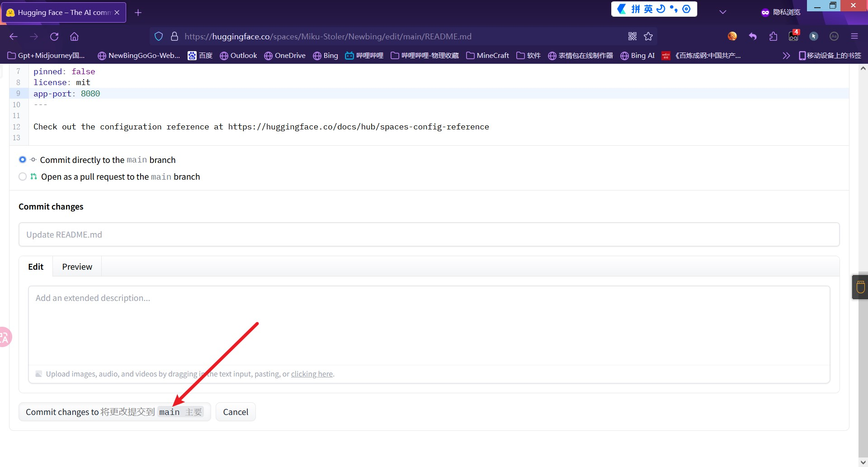868x467 pixels.
Task: Click the floating clipboard widget at right edge
Action: pyautogui.click(x=860, y=287)
